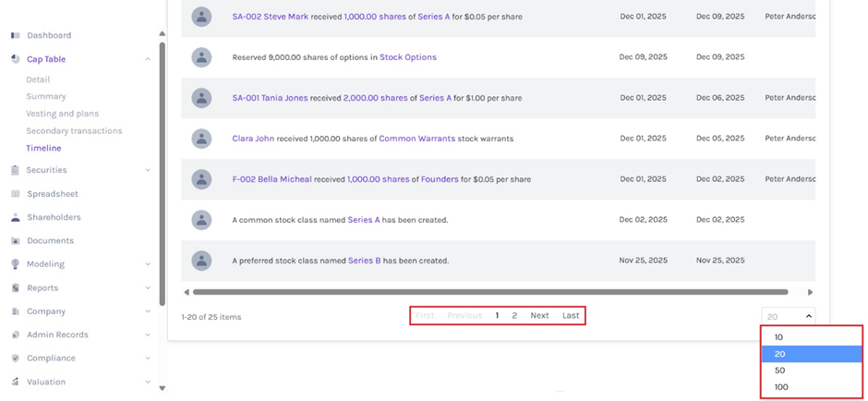The image size is (868, 401).
Task: Click avatar icon beside Clara John row
Action: (x=201, y=139)
